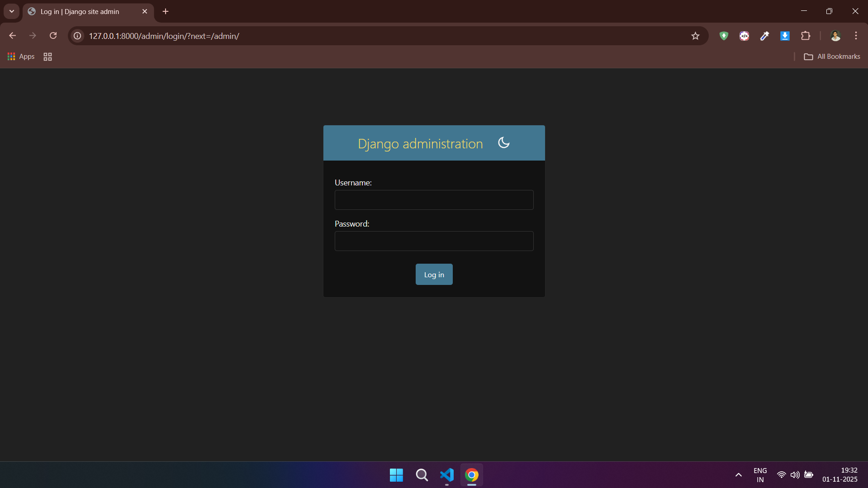Open the clock and date 19:32 panel

point(840,475)
